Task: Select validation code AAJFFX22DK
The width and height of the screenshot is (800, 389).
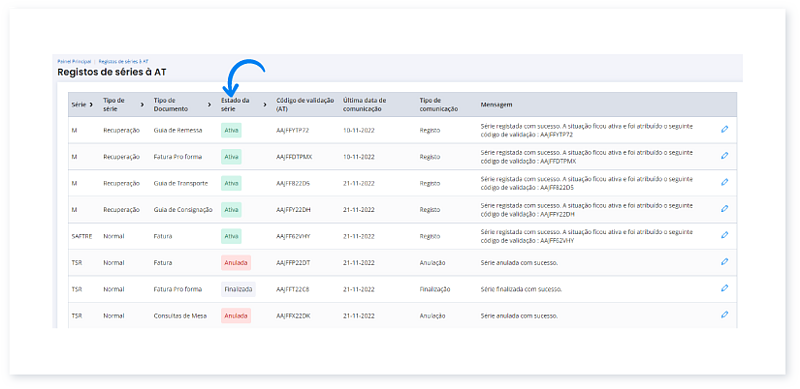Action: pyautogui.click(x=293, y=316)
